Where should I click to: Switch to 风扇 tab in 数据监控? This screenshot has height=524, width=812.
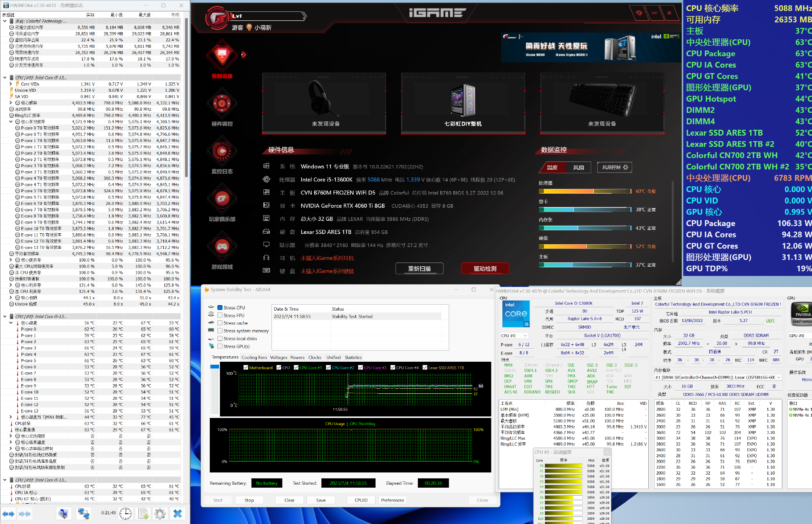click(x=579, y=167)
